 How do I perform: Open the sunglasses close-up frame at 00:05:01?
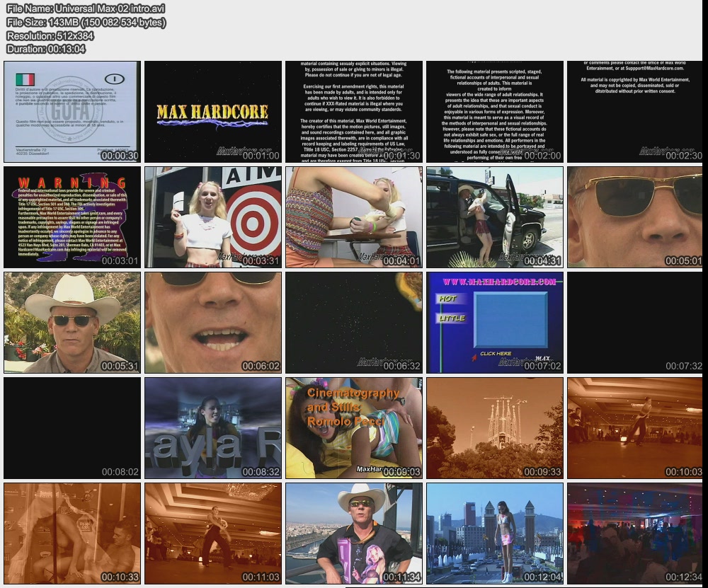635,217
